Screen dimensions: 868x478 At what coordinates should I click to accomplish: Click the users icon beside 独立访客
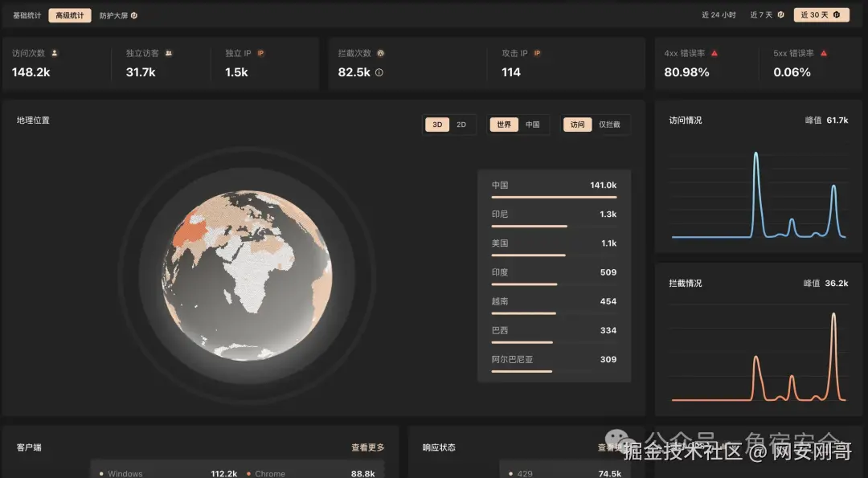point(169,53)
